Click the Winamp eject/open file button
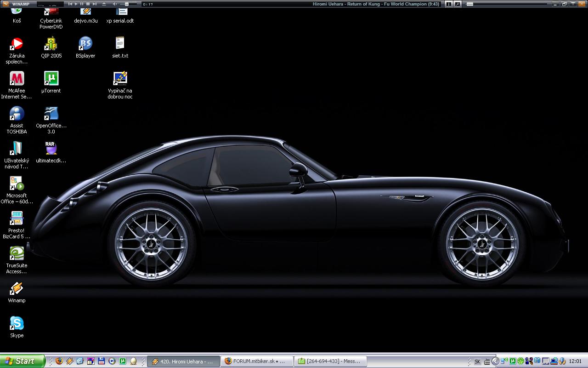The image size is (588, 368). tap(103, 4)
